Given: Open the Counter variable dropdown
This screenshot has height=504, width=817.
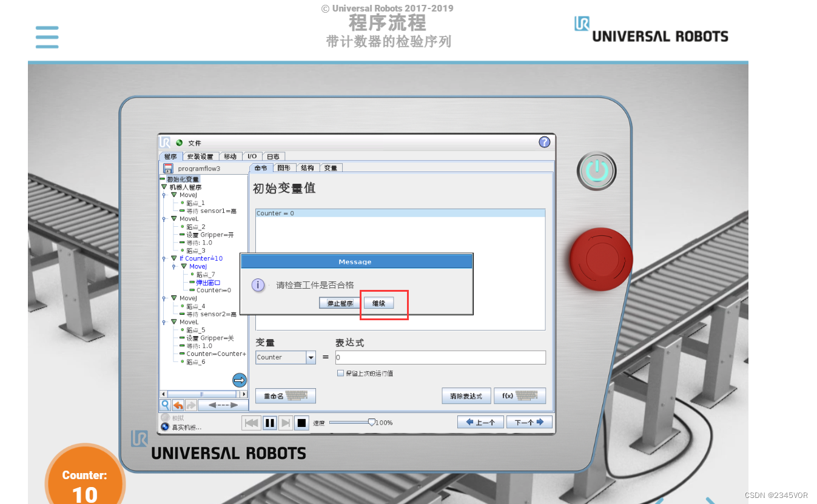Looking at the screenshot, I should coord(311,357).
